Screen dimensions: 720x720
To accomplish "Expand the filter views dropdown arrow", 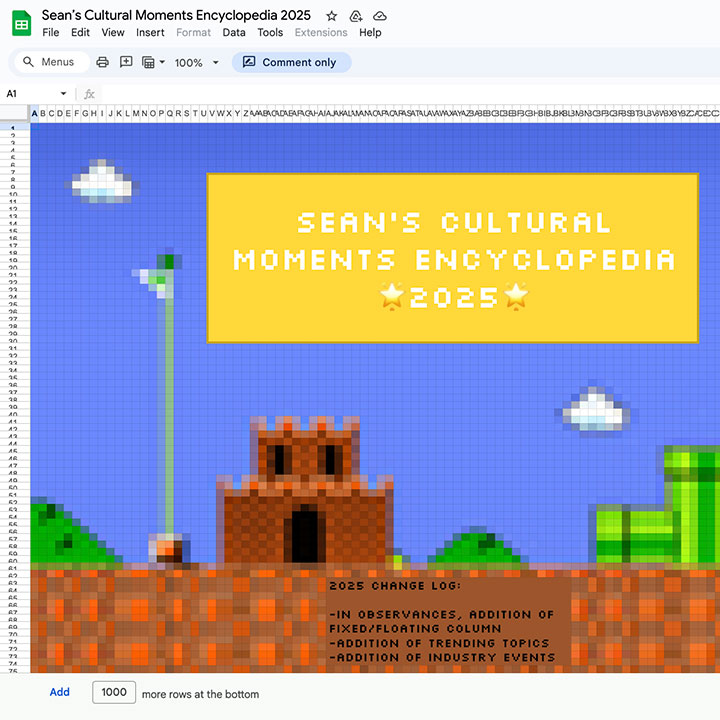I will [162, 62].
